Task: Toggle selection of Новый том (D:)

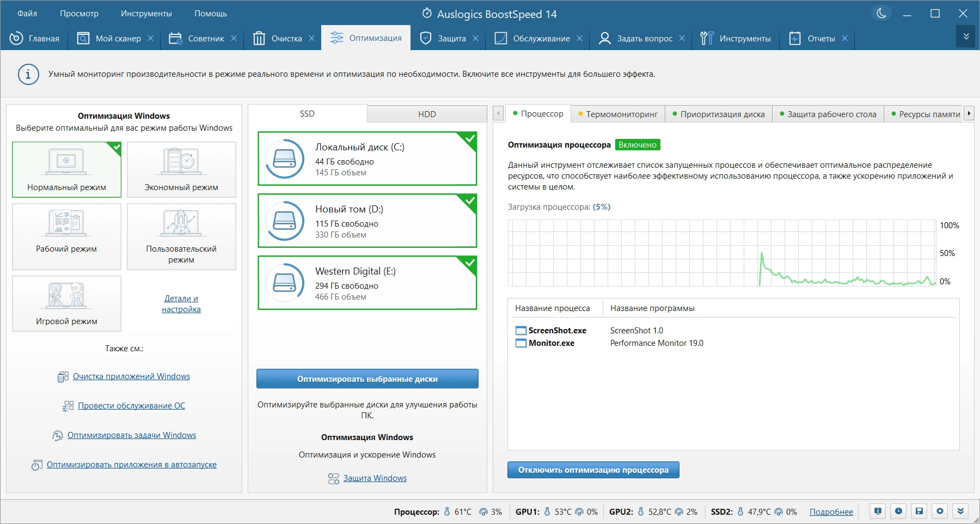Action: [367, 221]
